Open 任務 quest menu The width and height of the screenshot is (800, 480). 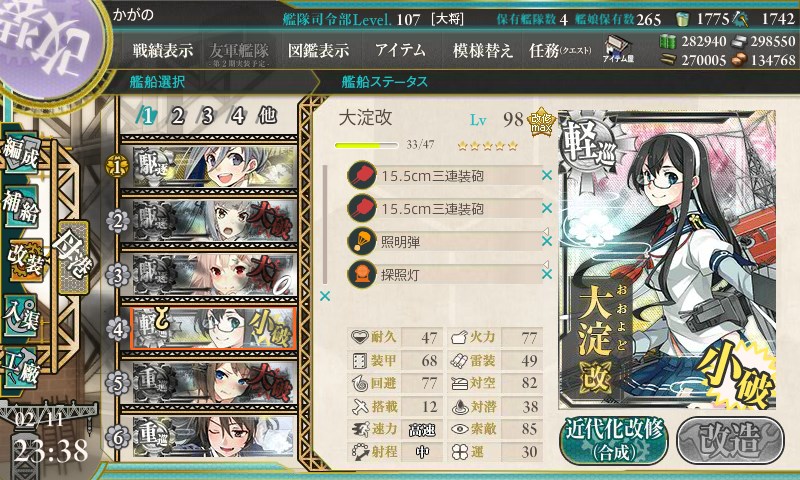(x=560, y=50)
